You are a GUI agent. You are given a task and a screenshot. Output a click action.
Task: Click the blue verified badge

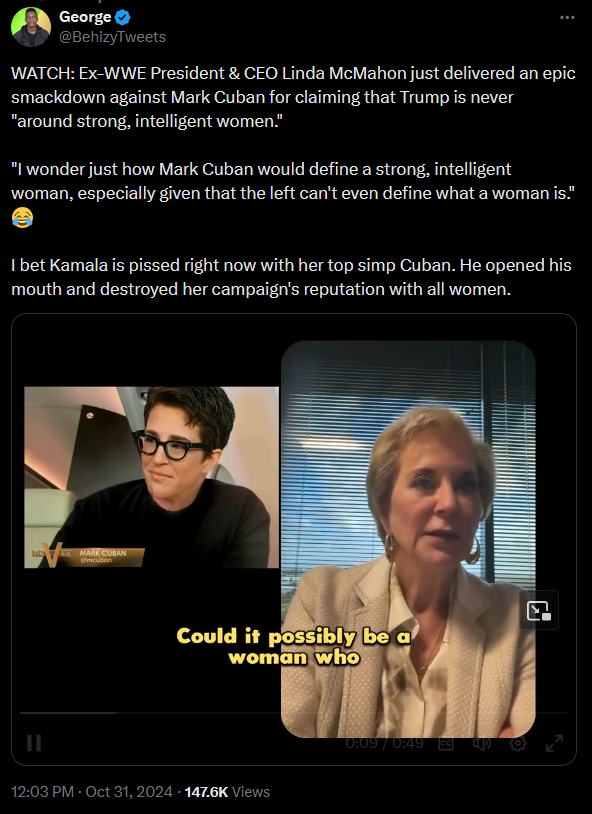click(x=123, y=17)
